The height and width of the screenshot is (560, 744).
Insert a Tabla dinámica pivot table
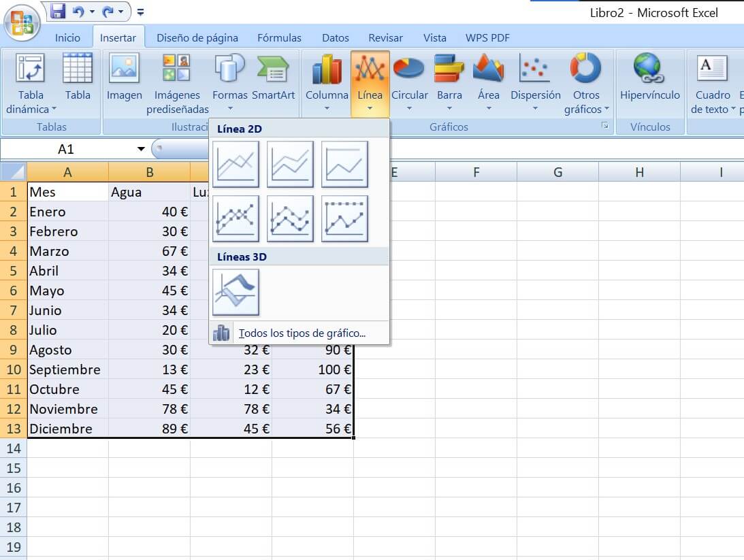point(31,84)
